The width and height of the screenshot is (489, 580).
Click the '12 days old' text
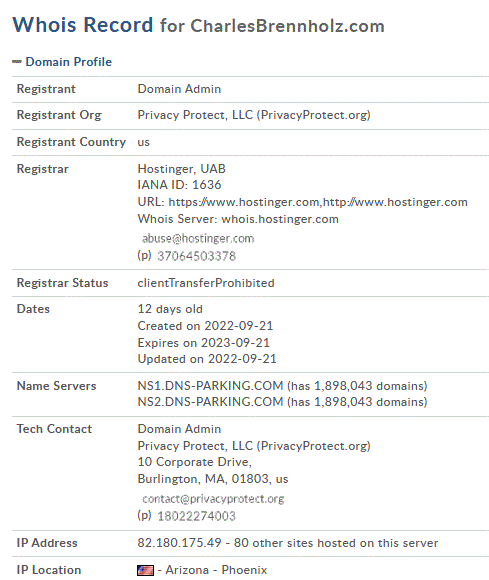pyautogui.click(x=170, y=309)
